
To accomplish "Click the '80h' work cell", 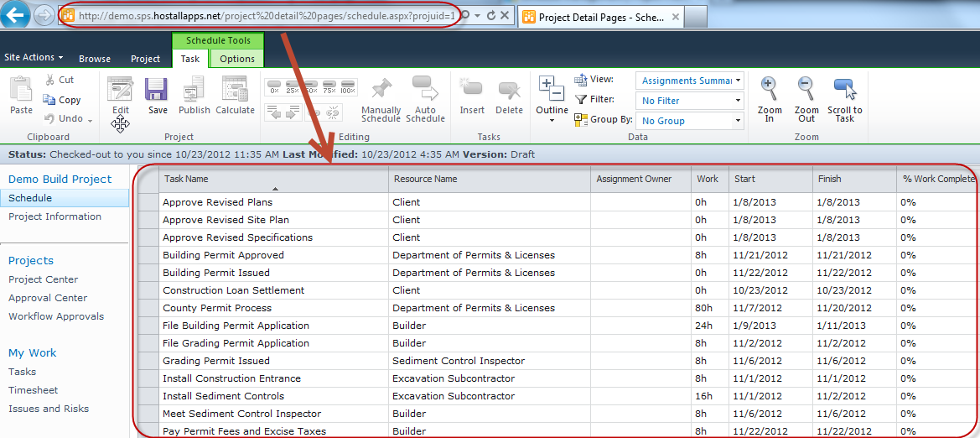I will (710, 308).
